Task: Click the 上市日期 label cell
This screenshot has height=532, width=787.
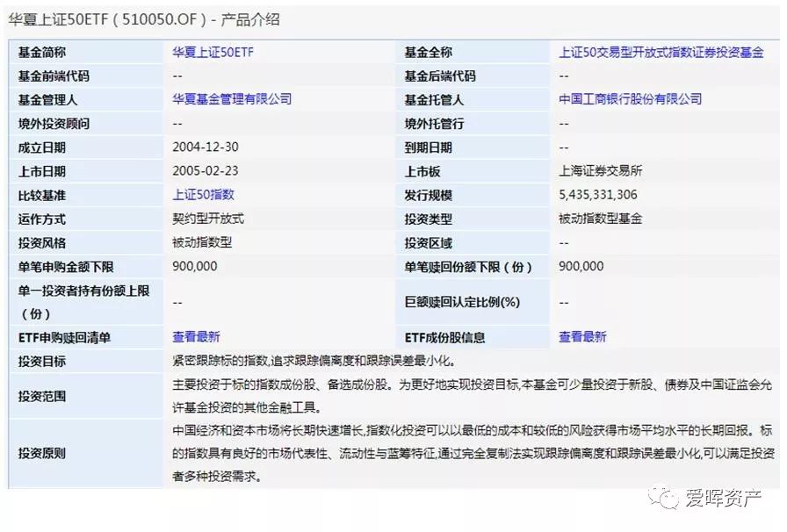Action: pyautogui.click(x=86, y=171)
